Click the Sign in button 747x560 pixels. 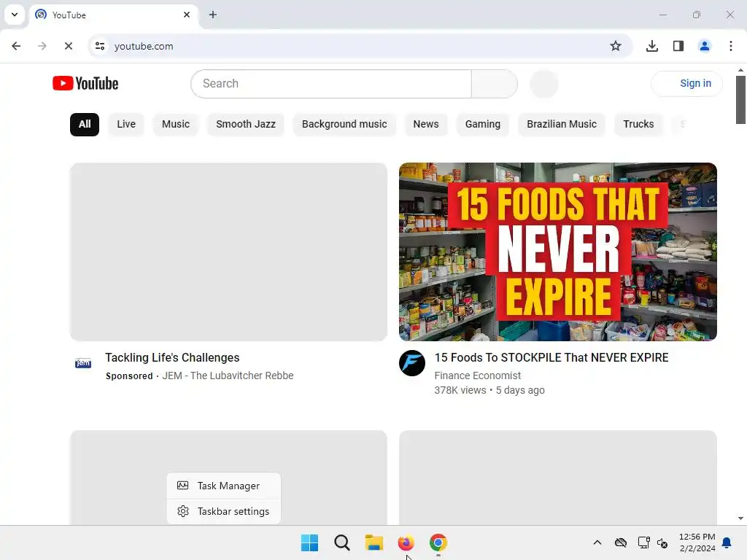pos(687,83)
